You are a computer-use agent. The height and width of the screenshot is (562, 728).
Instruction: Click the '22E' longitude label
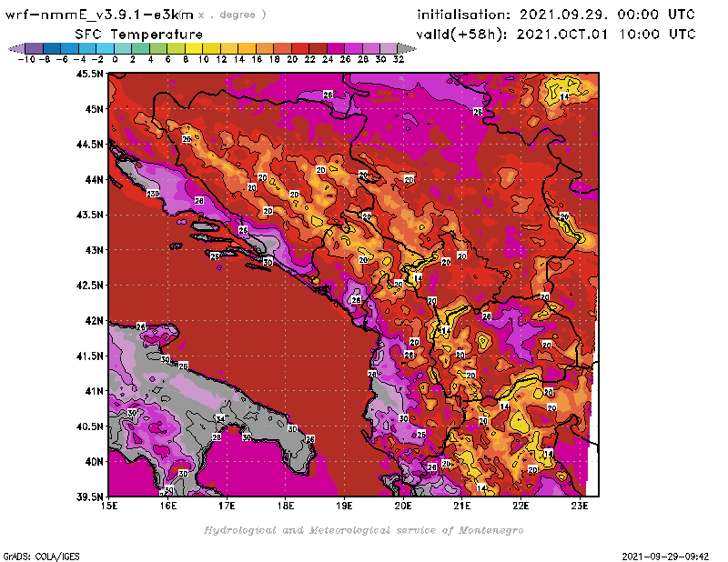(521, 506)
